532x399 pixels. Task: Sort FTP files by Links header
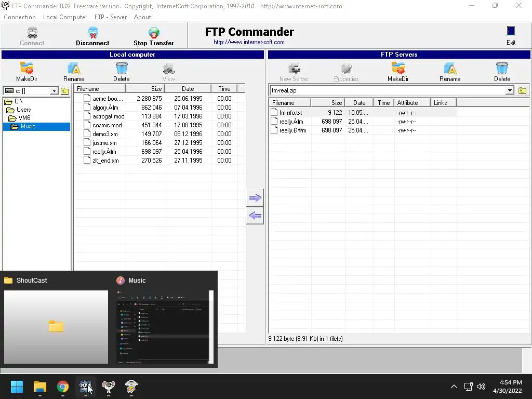click(x=443, y=103)
